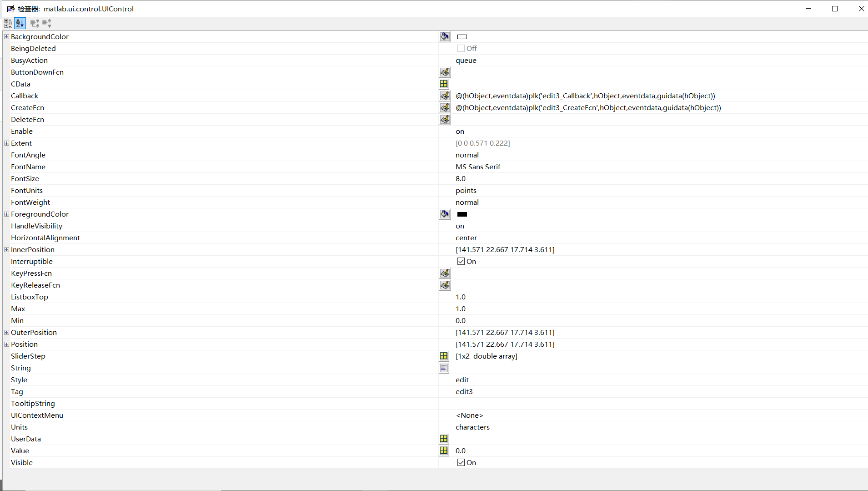
Task: Open Callback function editor icon
Action: (445, 96)
